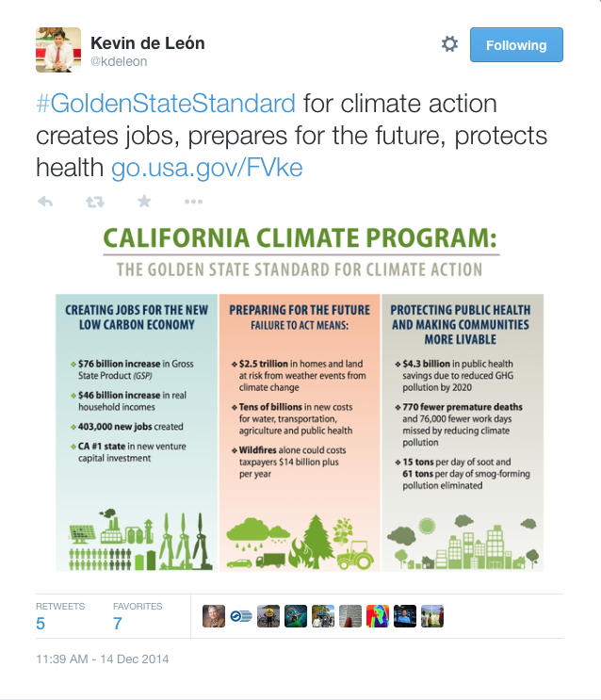Open the California Climate Program infographic image
Screen dimensions: 601x700
(x=300, y=399)
